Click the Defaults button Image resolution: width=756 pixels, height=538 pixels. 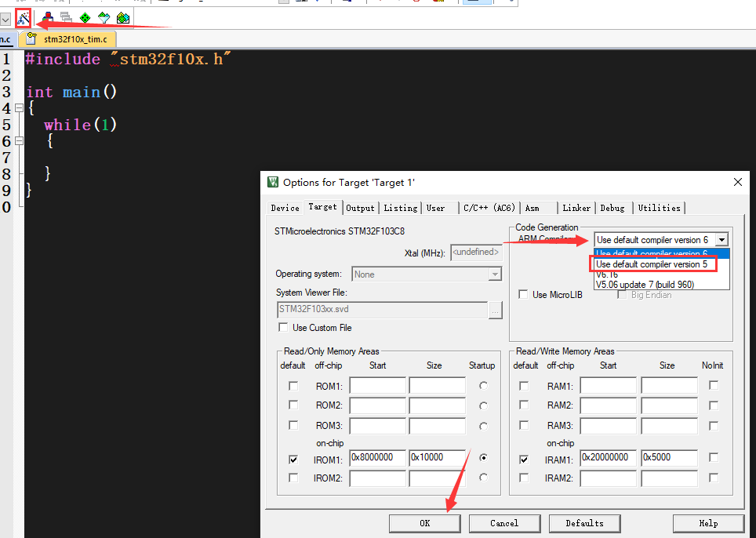[584, 523]
